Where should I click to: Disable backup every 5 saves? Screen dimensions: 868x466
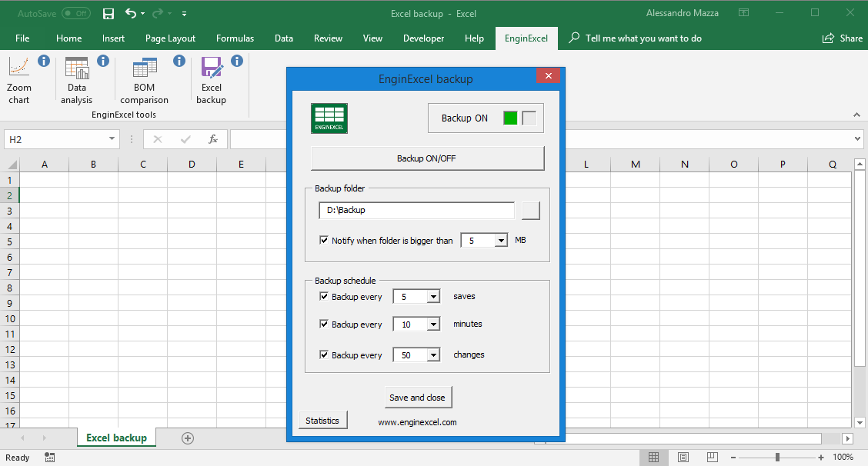(324, 296)
